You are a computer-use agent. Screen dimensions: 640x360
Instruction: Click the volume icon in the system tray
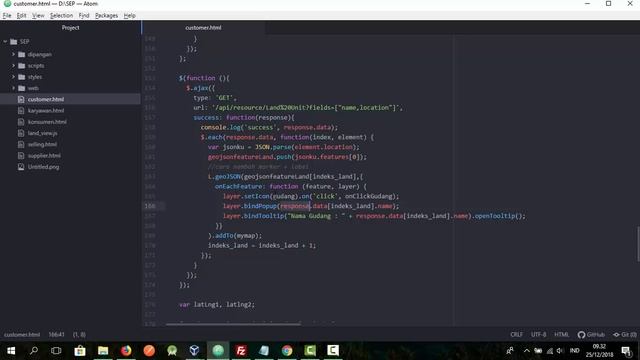[560, 351]
